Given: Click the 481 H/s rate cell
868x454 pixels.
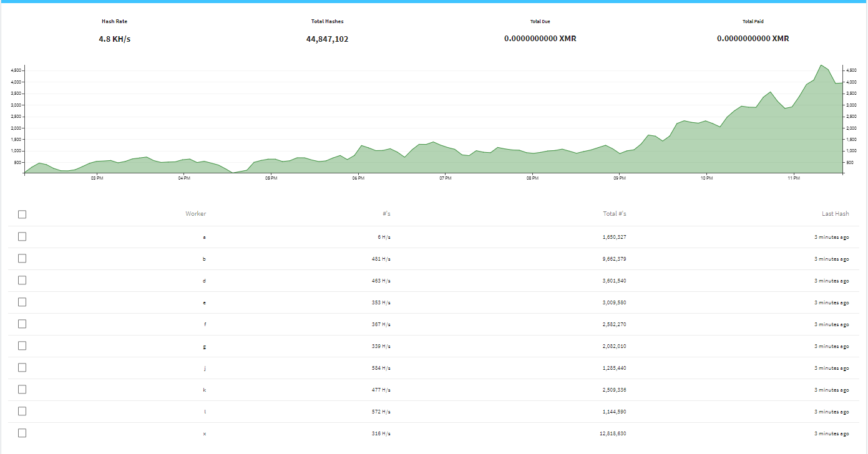Looking at the screenshot, I should click(x=381, y=259).
